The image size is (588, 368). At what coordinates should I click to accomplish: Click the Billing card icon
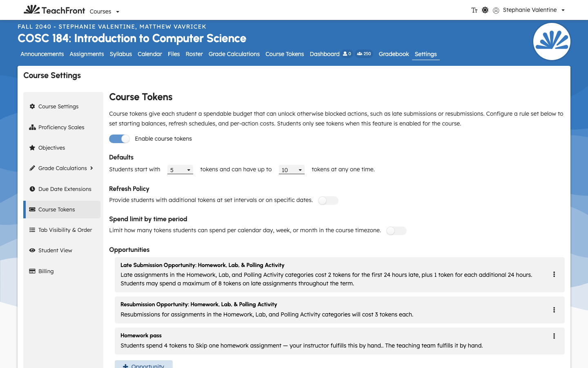pyautogui.click(x=32, y=271)
